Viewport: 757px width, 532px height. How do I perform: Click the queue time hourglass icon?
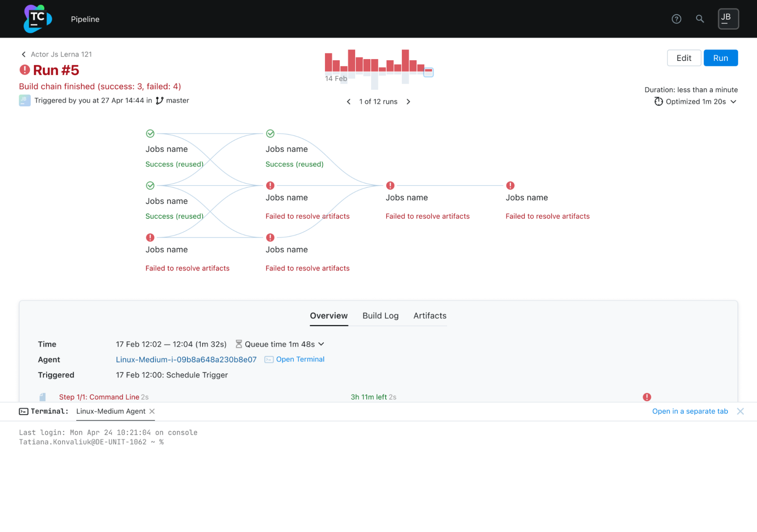[x=239, y=344]
